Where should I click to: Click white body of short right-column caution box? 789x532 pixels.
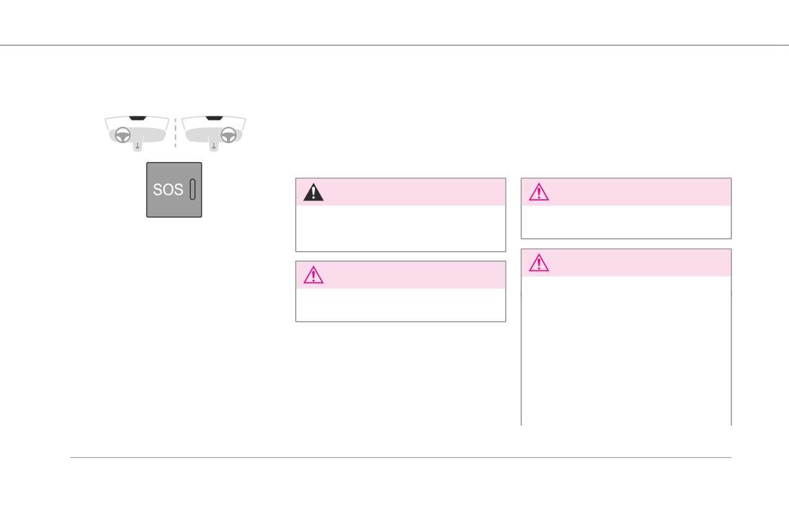[626, 221]
